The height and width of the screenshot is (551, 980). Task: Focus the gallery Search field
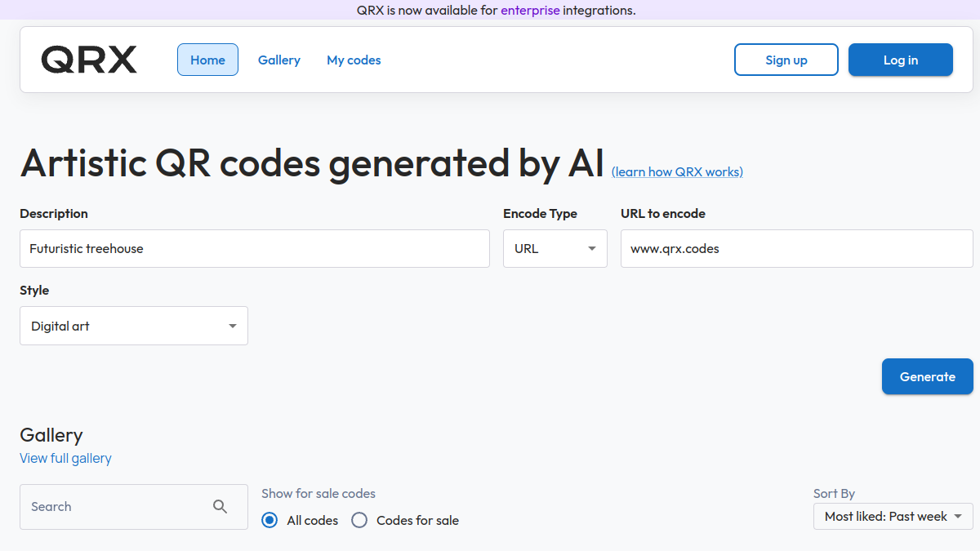134,506
